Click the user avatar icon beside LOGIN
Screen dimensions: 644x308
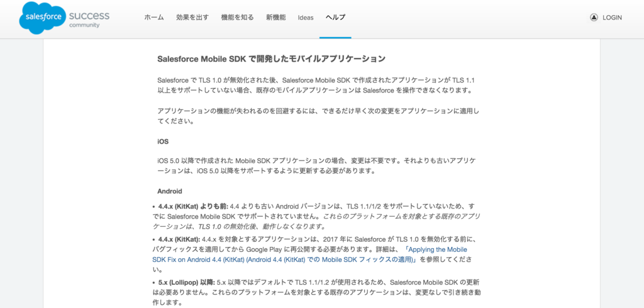(x=594, y=18)
